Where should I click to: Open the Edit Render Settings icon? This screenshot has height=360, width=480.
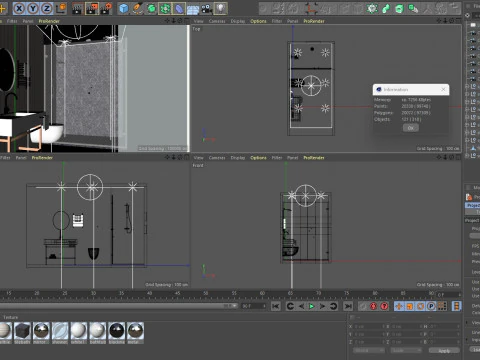106,8
